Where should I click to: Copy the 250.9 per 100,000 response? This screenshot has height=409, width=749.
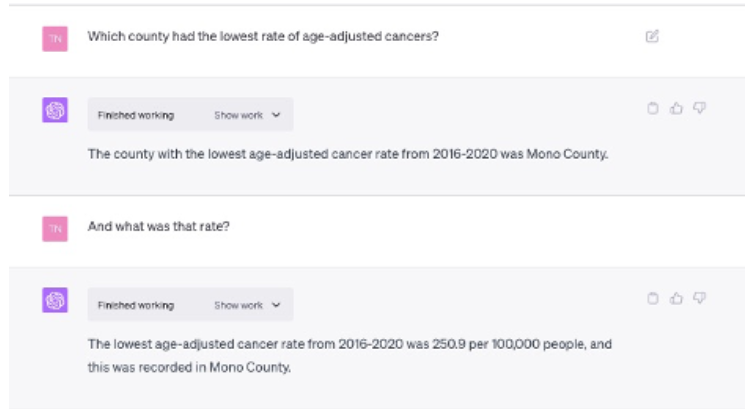(x=653, y=298)
